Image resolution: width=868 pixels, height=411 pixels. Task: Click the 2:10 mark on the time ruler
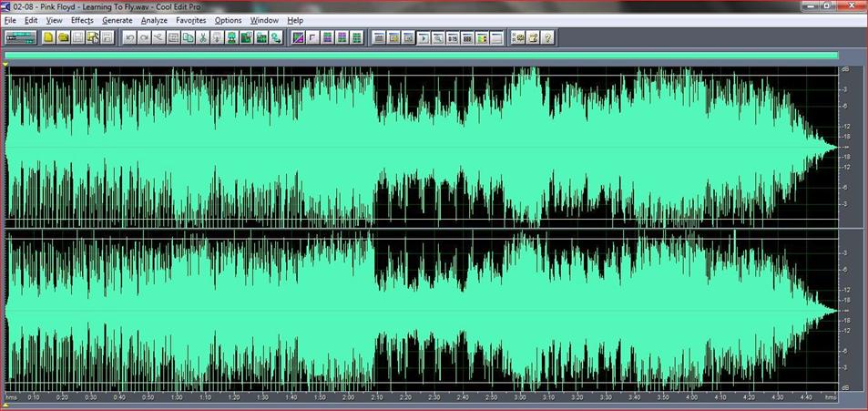pos(377,397)
